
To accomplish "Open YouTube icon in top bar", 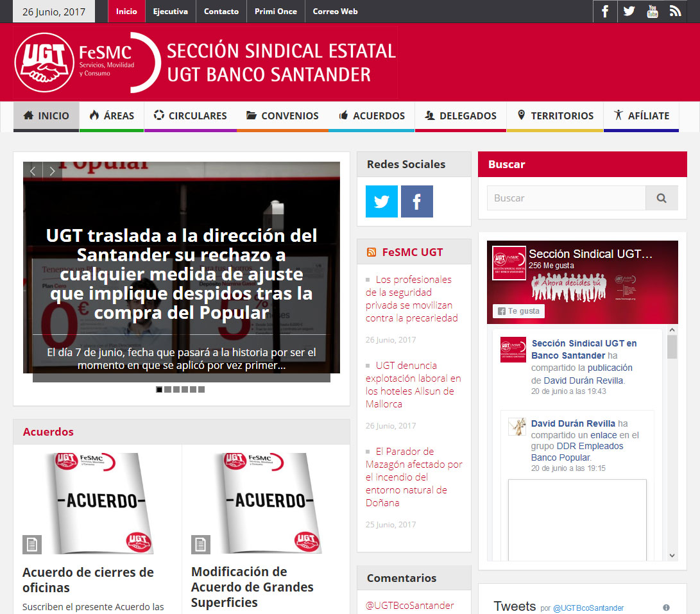I will point(653,11).
